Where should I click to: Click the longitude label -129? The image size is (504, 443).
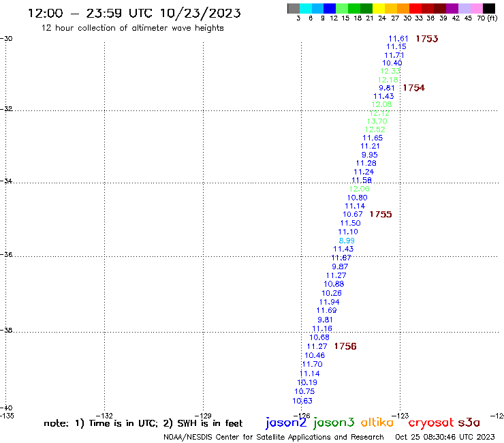pos(203,416)
